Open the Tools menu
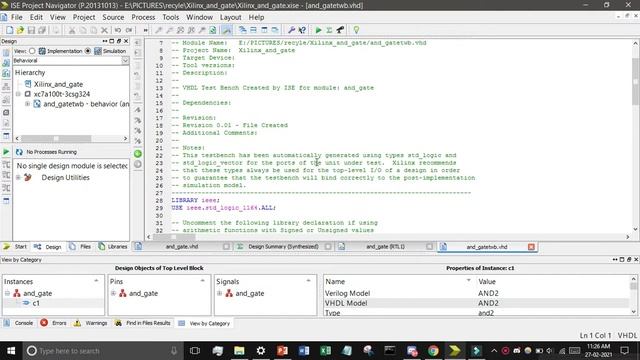Image resolution: width=640 pixels, height=360 pixels. click(x=171, y=17)
